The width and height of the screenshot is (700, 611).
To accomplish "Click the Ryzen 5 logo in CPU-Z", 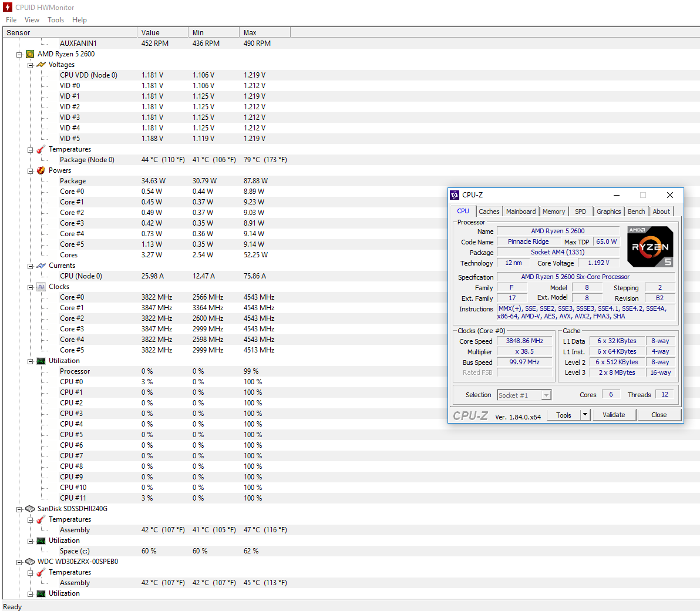I will click(x=650, y=247).
